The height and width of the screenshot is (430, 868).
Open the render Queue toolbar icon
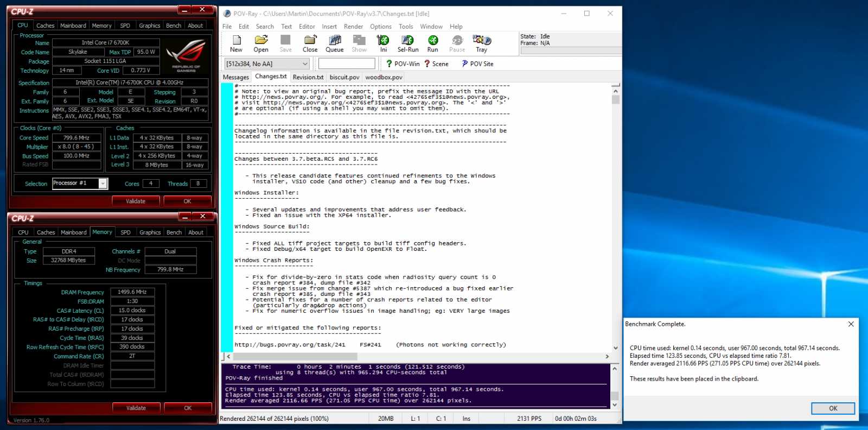(x=335, y=44)
